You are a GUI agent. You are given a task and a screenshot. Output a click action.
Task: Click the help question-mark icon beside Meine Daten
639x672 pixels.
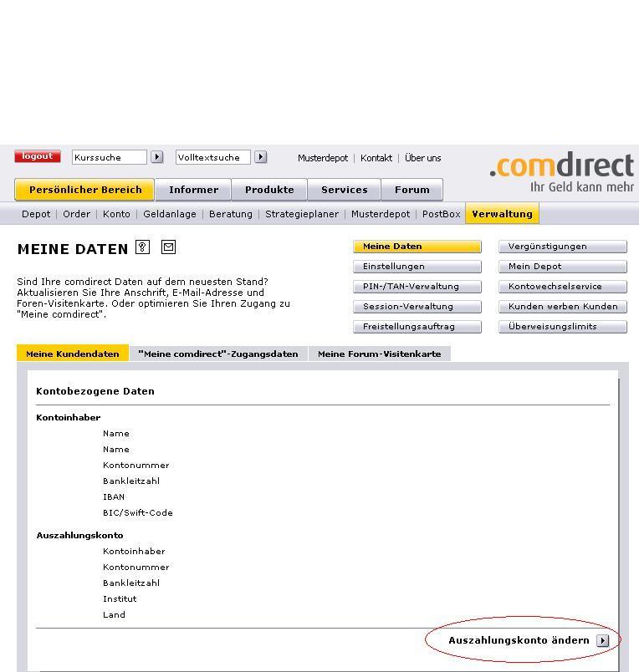pyautogui.click(x=142, y=247)
